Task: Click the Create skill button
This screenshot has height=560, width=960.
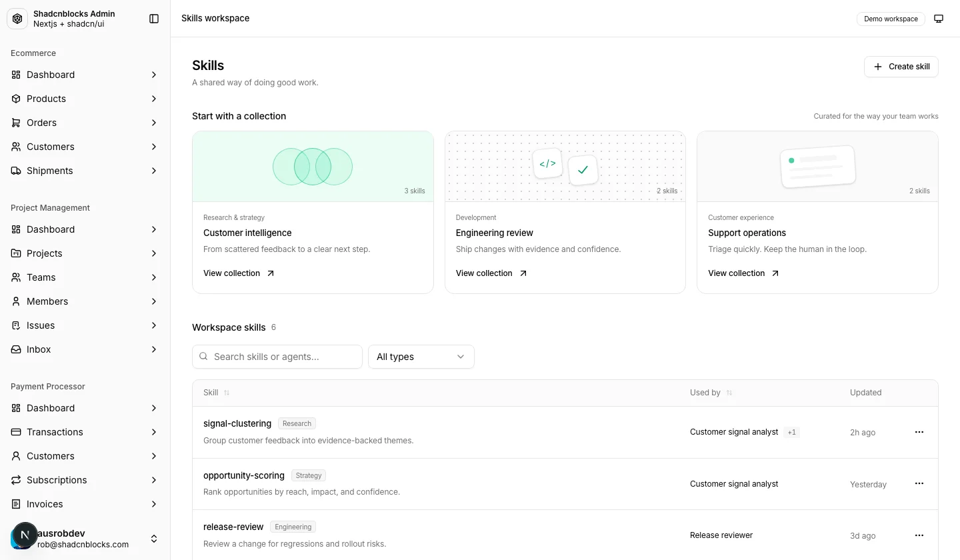Action: click(x=901, y=67)
